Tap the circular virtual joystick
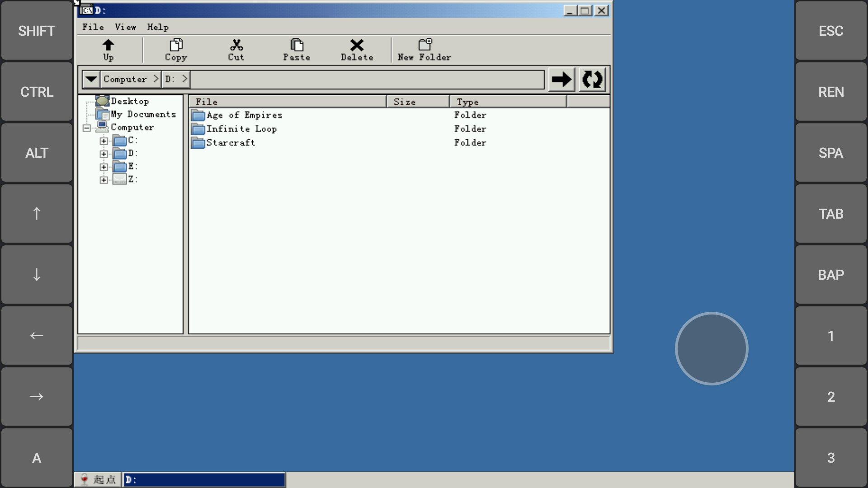This screenshot has height=488, width=868. tap(712, 348)
